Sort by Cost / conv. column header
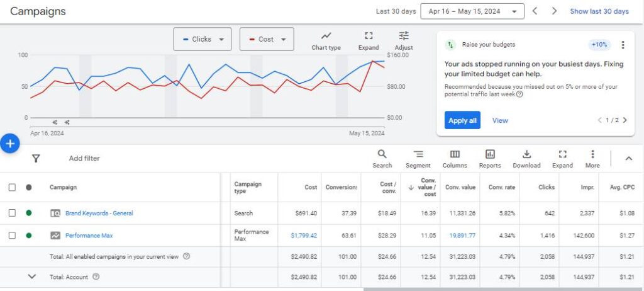Viewport: 644px width, 291px height. (x=388, y=187)
